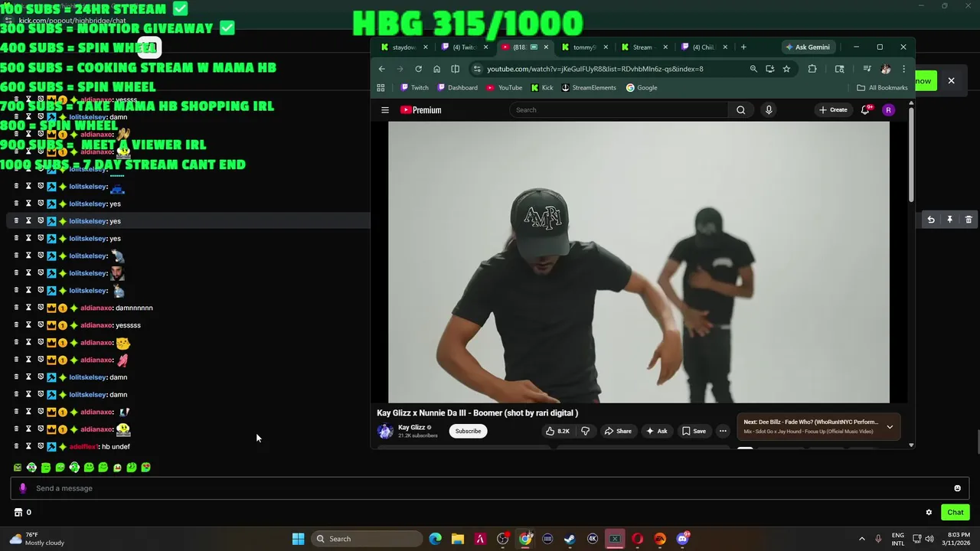Save the video to a playlist
Screen dimensions: 980x551
pos(694,431)
